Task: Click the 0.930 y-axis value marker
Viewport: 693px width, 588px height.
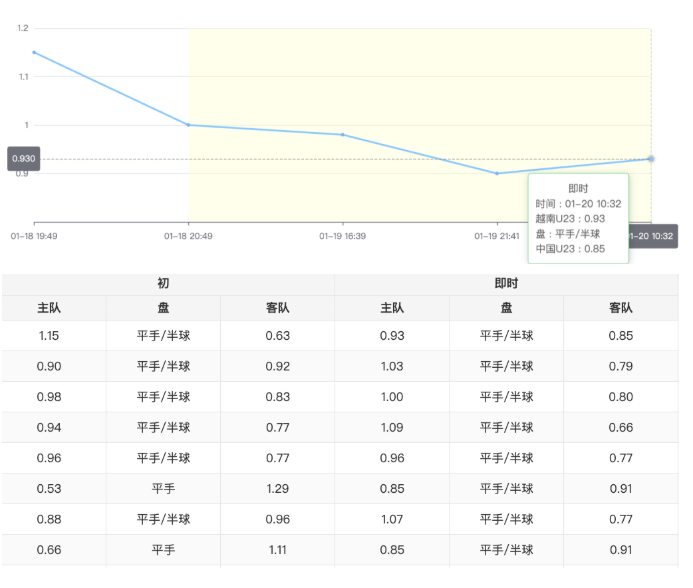Action: [23, 159]
